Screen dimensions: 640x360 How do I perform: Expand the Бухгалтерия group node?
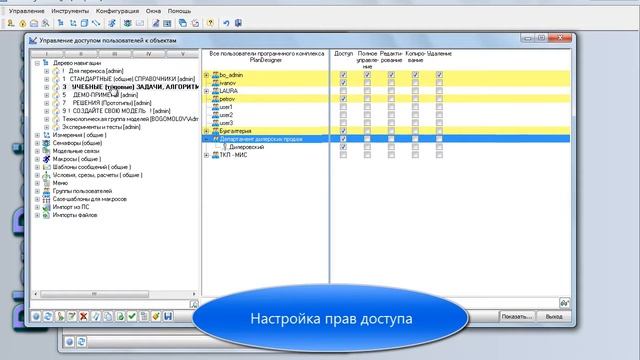pos(207,131)
